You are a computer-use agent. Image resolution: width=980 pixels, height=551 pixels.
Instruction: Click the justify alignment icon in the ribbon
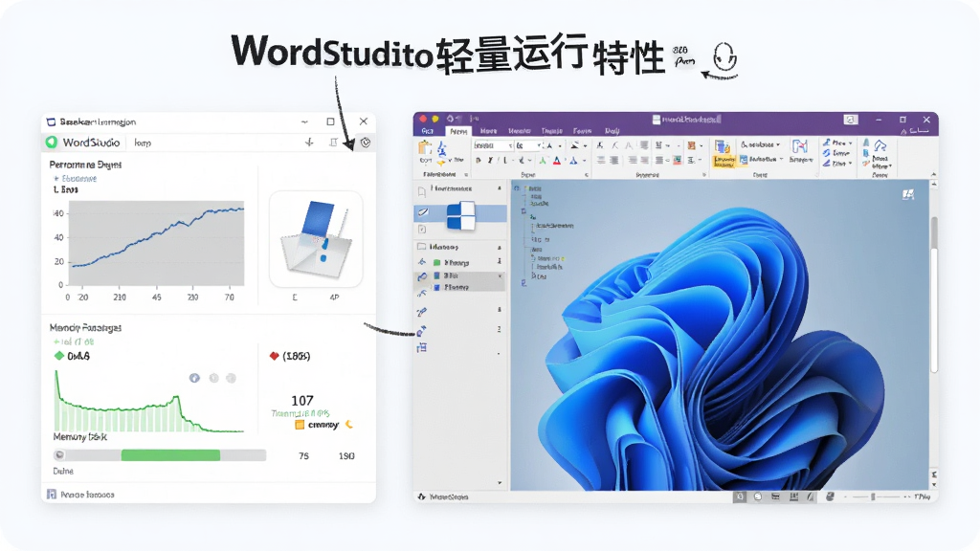(644, 161)
